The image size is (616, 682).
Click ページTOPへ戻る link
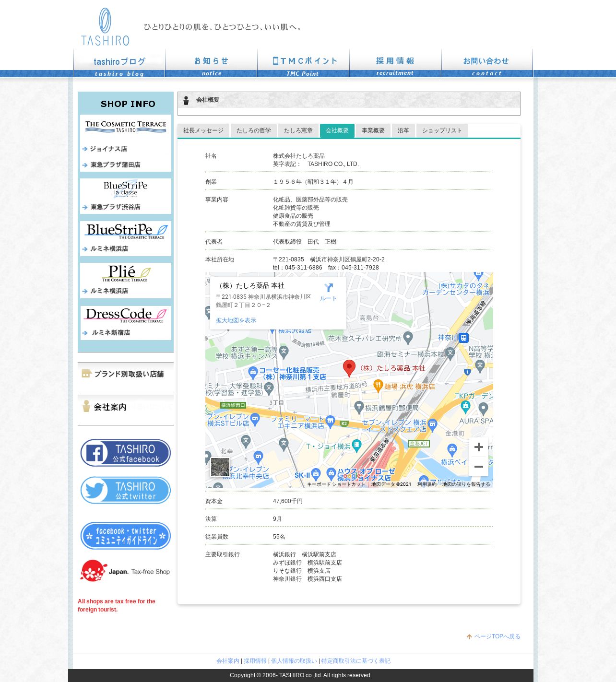[x=497, y=636]
